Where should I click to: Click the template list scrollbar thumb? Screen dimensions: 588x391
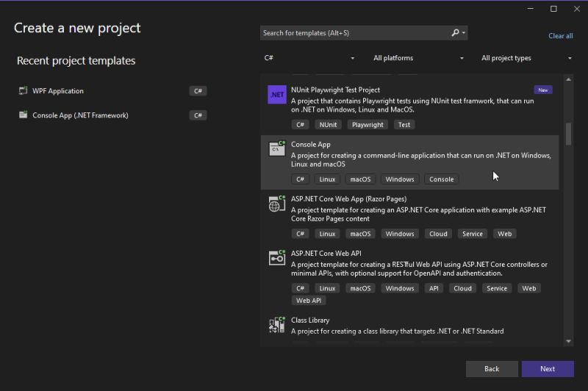568,134
